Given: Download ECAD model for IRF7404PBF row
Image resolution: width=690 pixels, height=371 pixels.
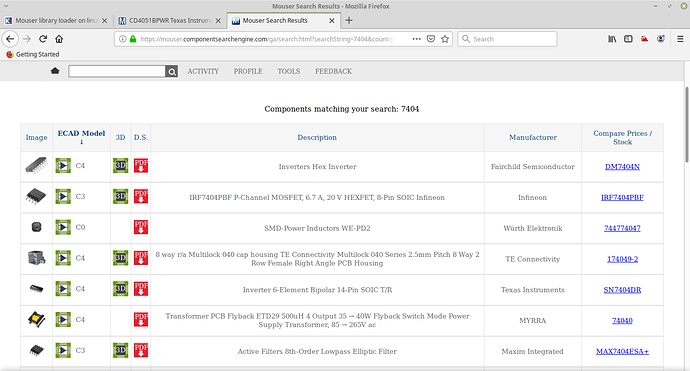Looking at the screenshot, I should (x=63, y=196).
